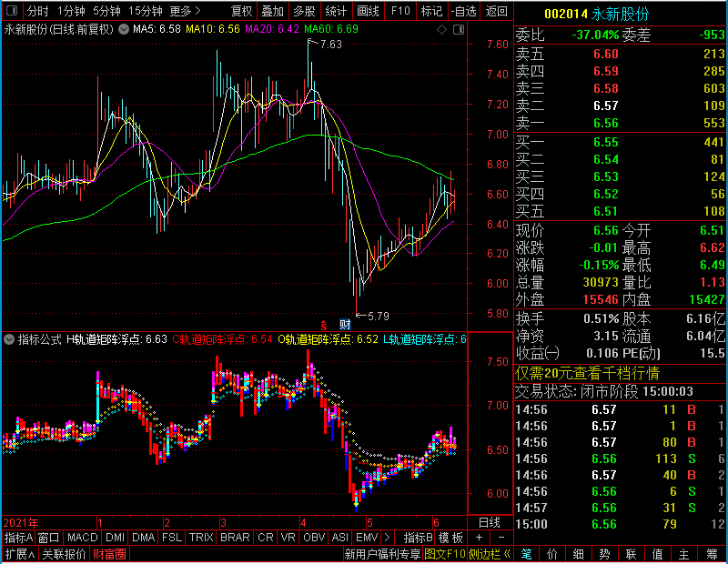Click the 5.79 low price marker
The height and width of the screenshot is (564, 728).
pos(378,317)
